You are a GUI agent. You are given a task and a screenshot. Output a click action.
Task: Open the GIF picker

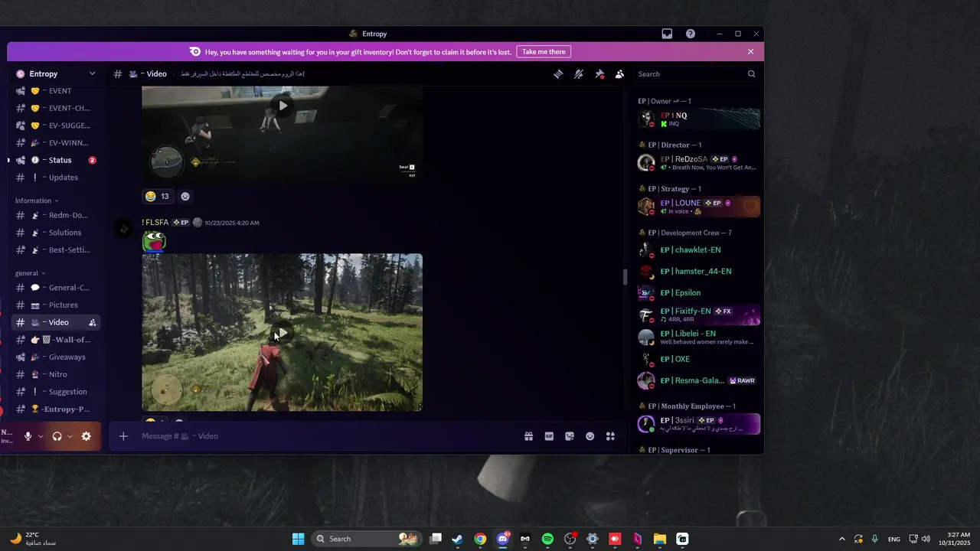click(549, 436)
